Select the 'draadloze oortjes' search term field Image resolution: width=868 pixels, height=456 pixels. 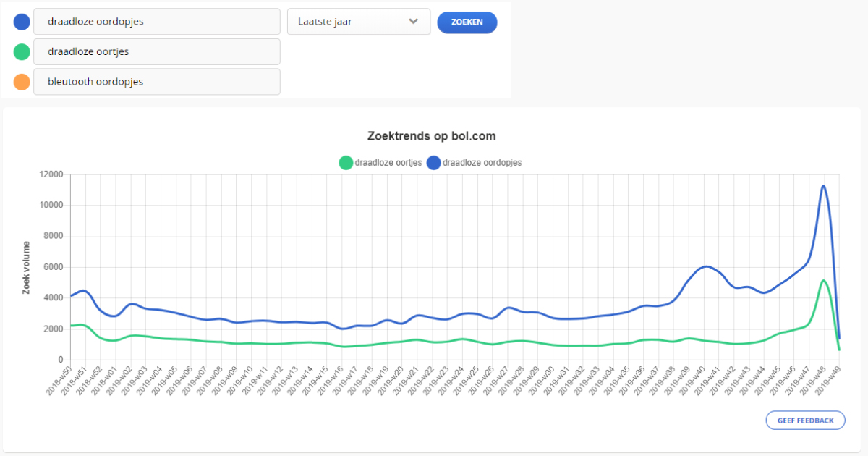tap(156, 51)
